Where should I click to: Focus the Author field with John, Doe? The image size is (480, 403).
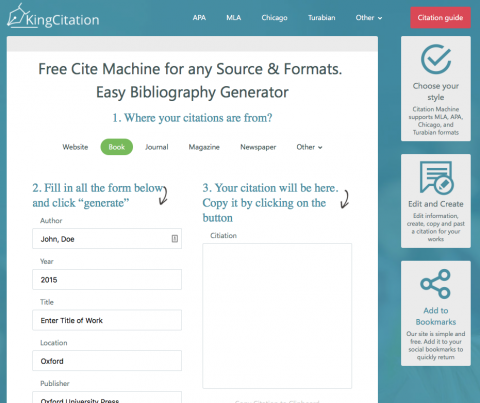coord(107,239)
